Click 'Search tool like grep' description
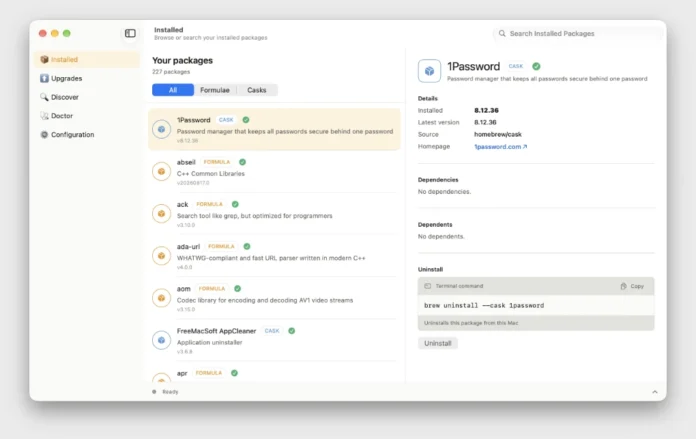The height and width of the screenshot is (439, 696). coord(254,216)
